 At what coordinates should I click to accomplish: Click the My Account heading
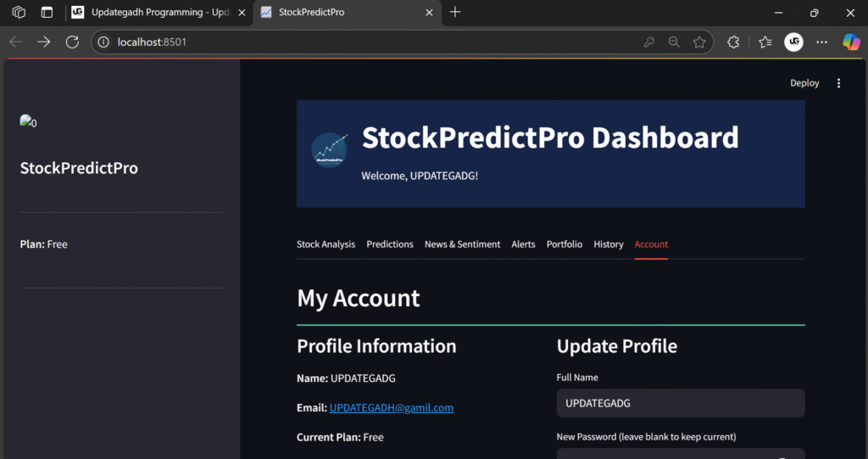pos(359,299)
